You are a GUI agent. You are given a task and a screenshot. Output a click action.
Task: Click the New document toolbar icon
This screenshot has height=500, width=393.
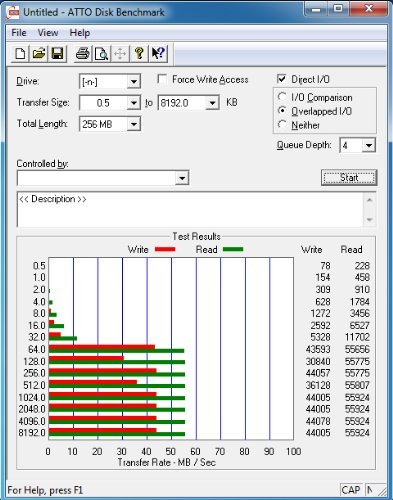(20, 53)
